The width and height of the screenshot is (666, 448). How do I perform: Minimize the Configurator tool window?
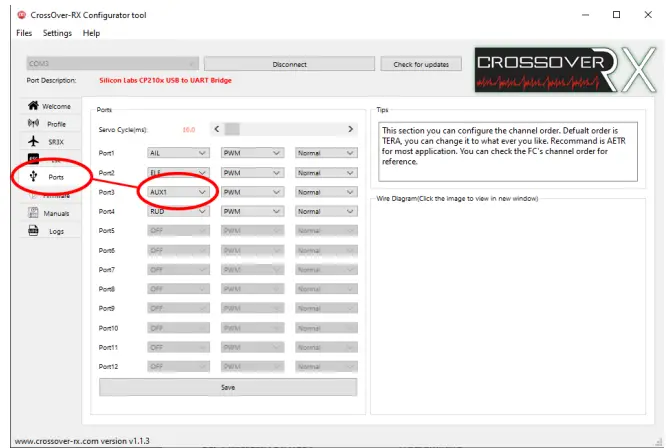[585, 15]
